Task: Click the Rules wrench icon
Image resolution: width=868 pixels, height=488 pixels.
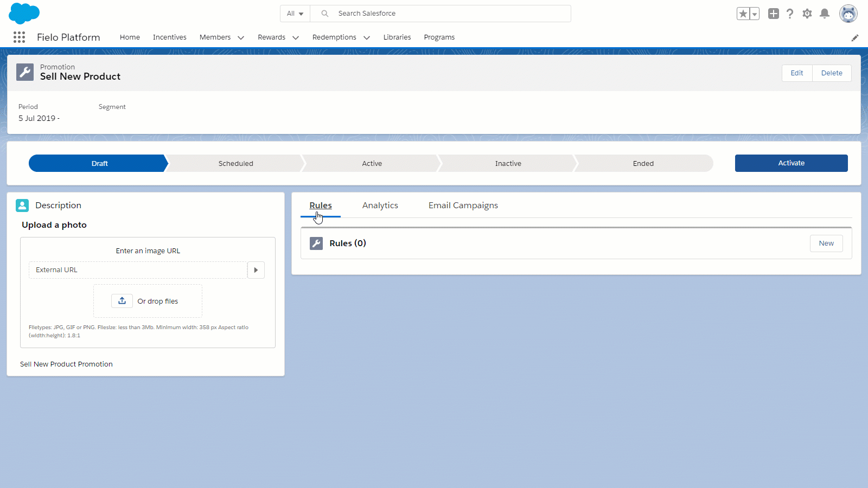Action: [316, 243]
